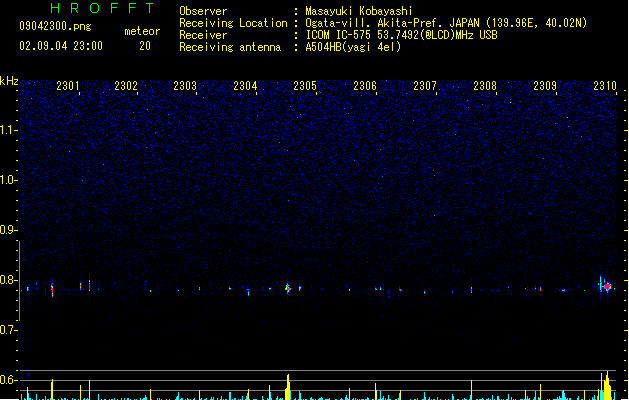Click time marker 2303
This screenshot has height=400, width=629.
(185, 86)
